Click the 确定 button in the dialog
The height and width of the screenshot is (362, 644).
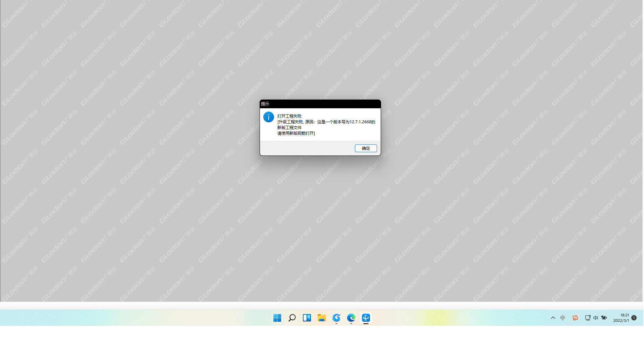[366, 148]
